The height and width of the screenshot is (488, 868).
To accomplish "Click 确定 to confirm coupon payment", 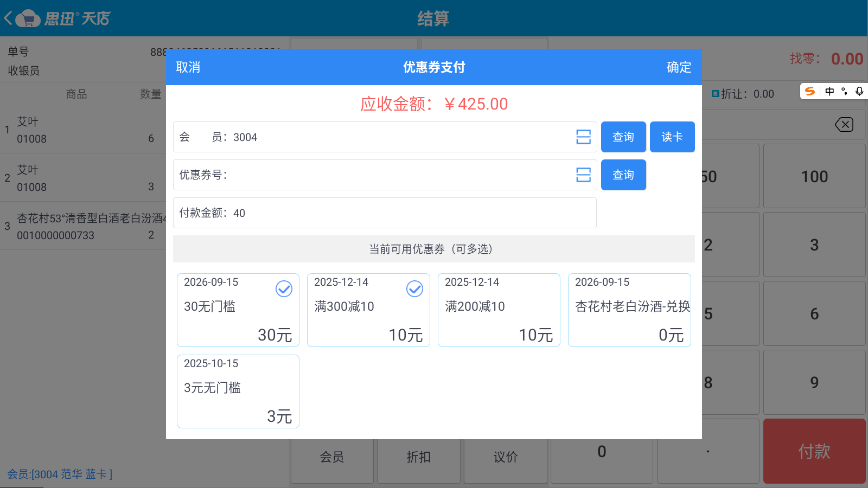I will [x=679, y=67].
